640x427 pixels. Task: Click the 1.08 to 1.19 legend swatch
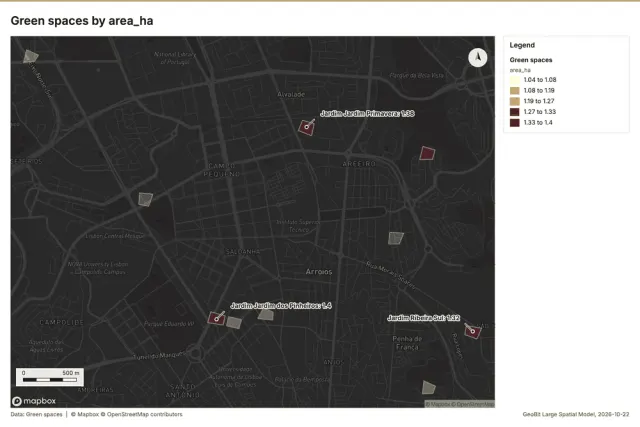pyautogui.click(x=515, y=91)
